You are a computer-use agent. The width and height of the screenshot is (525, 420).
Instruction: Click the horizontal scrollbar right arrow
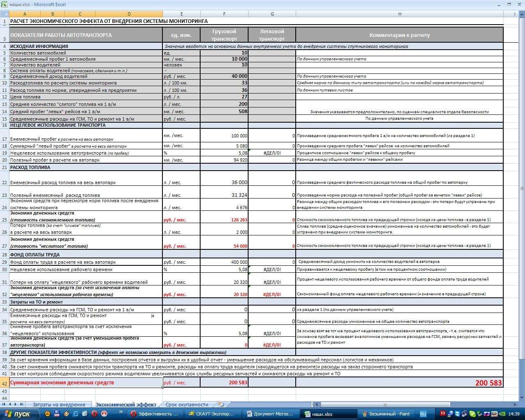pyautogui.click(x=516, y=405)
